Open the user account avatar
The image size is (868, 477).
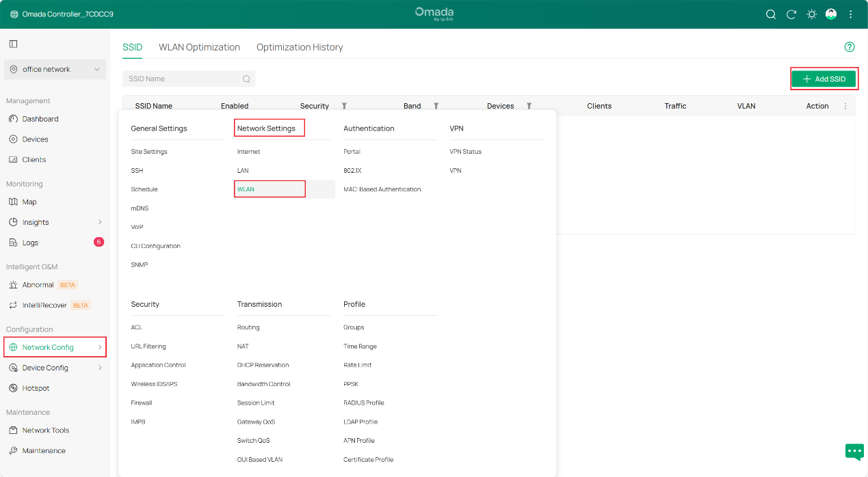(831, 14)
